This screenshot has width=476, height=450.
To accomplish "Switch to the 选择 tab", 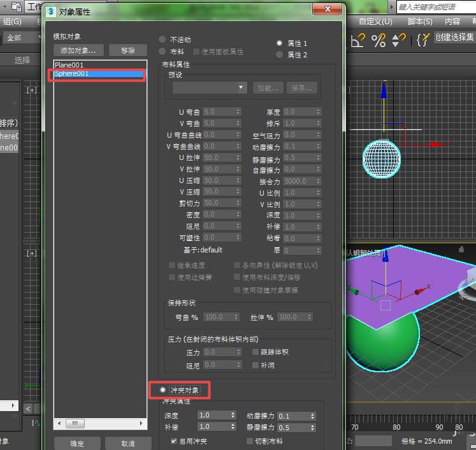I will [22, 60].
